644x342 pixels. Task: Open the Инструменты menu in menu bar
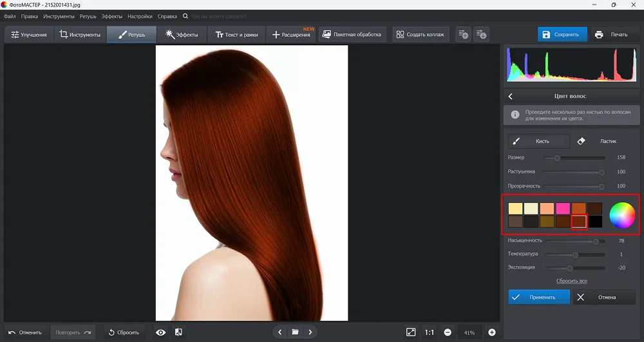tap(59, 16)
